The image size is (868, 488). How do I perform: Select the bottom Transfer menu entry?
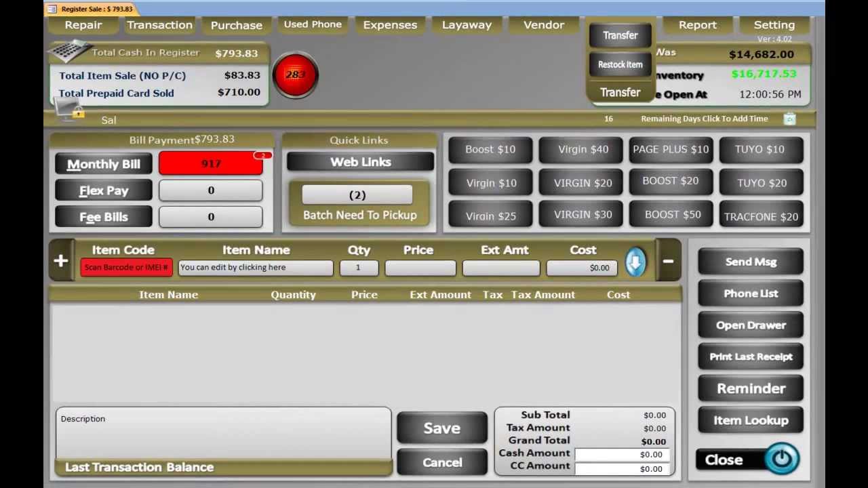point(620,92)
